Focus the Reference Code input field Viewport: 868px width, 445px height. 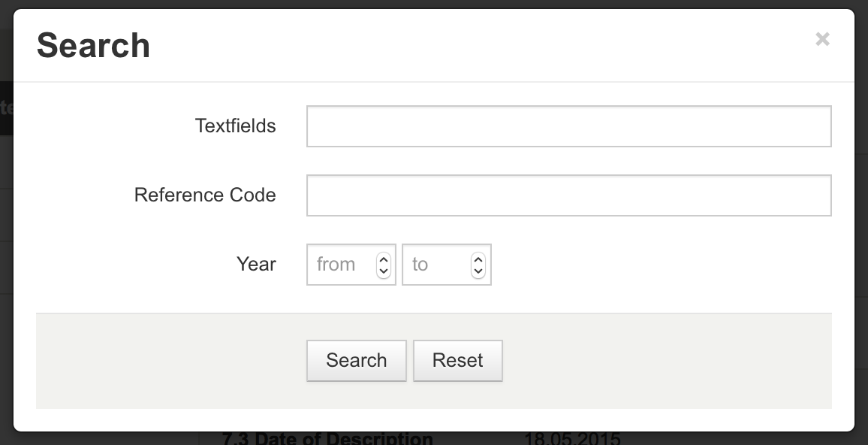click(x=568, y=195)
